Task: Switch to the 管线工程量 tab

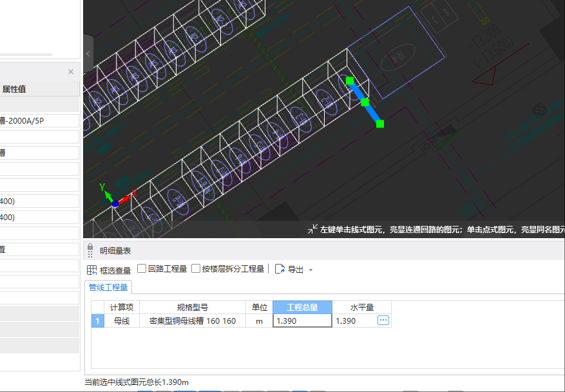Action: tap(108, 287)
